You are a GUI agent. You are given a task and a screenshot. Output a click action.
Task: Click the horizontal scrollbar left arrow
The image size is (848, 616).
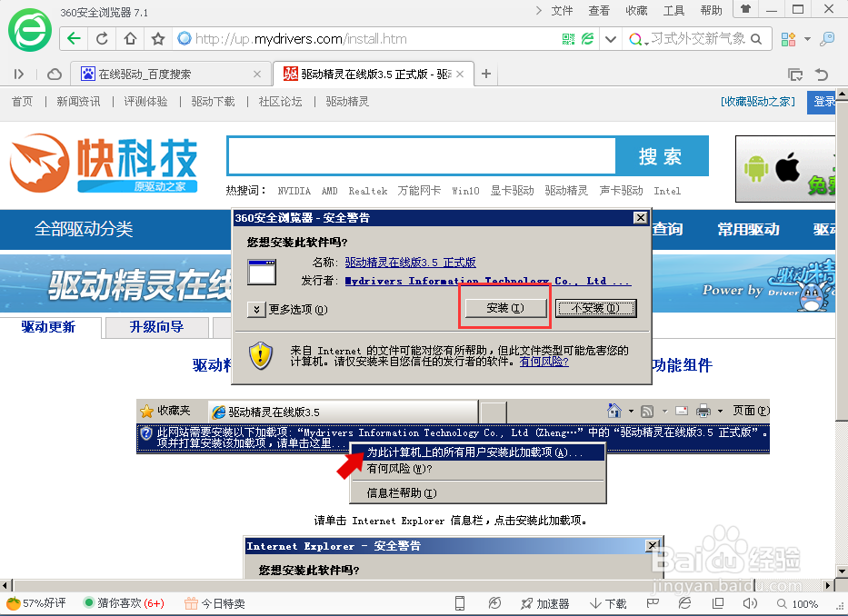(5, 585)
